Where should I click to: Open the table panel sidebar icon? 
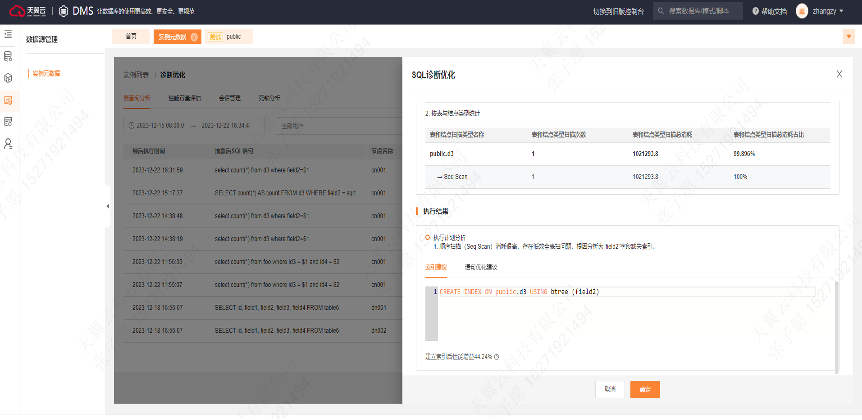(8, 121)
